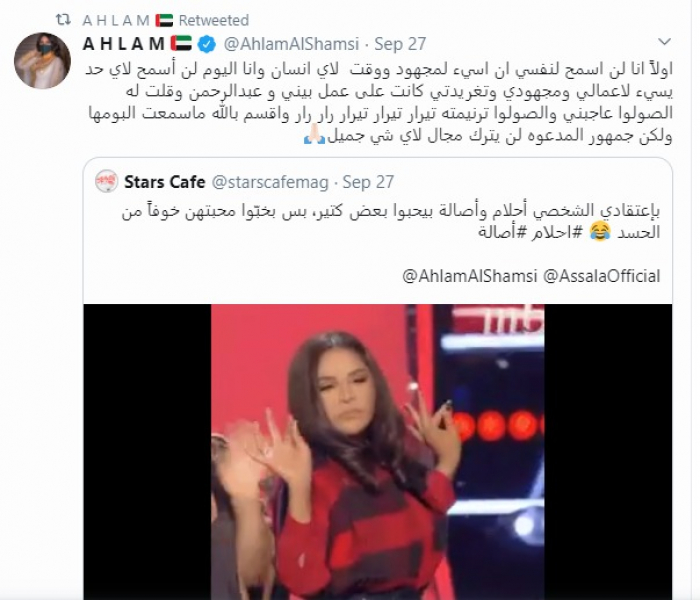700x600 pixels.
Task: Open the @AhlamAlShamsi handle in tweet header
Action: coord(291,44)
